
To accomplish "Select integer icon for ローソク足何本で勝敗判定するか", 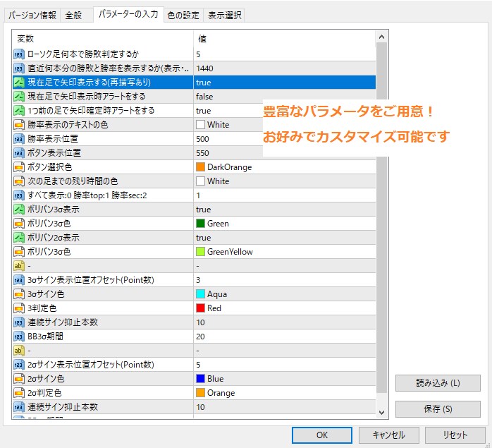I will coord(19,54).
